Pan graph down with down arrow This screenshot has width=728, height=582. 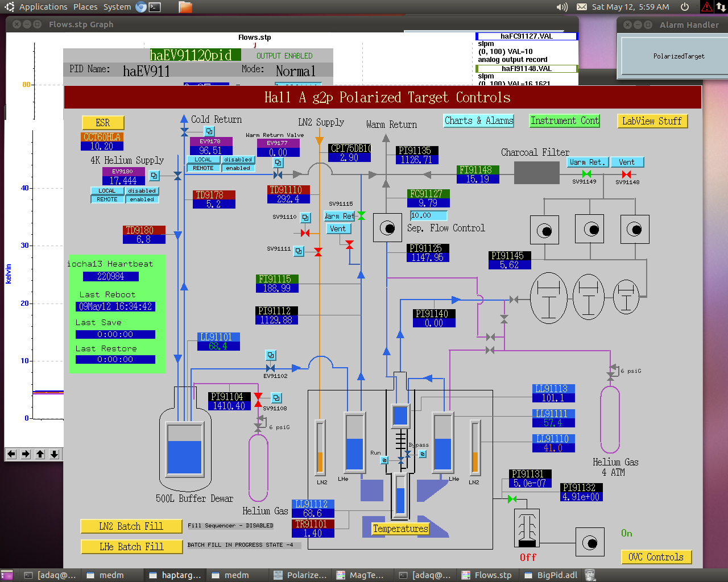tap(54, 454)
